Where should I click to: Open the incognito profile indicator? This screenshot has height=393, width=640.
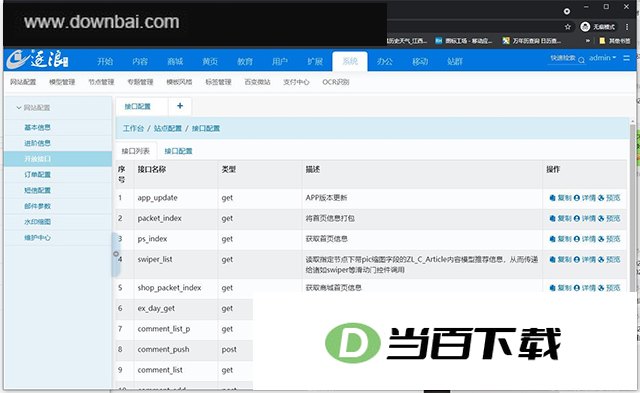pos(598,27)
